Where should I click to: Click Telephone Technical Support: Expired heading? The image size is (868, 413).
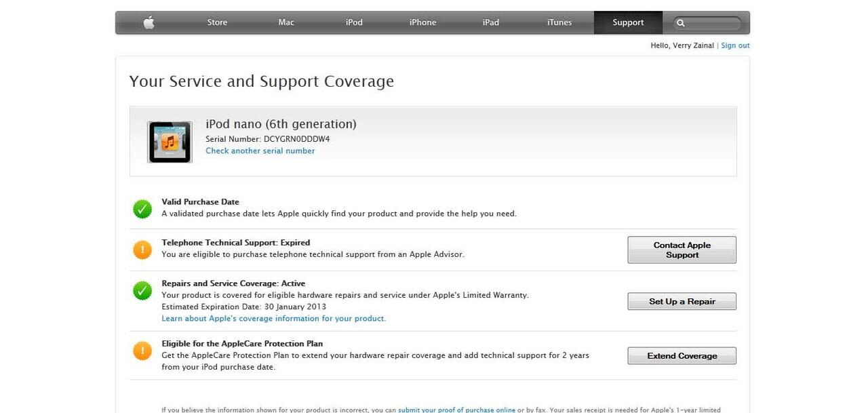pyautogui.click(x=235, y=243)
